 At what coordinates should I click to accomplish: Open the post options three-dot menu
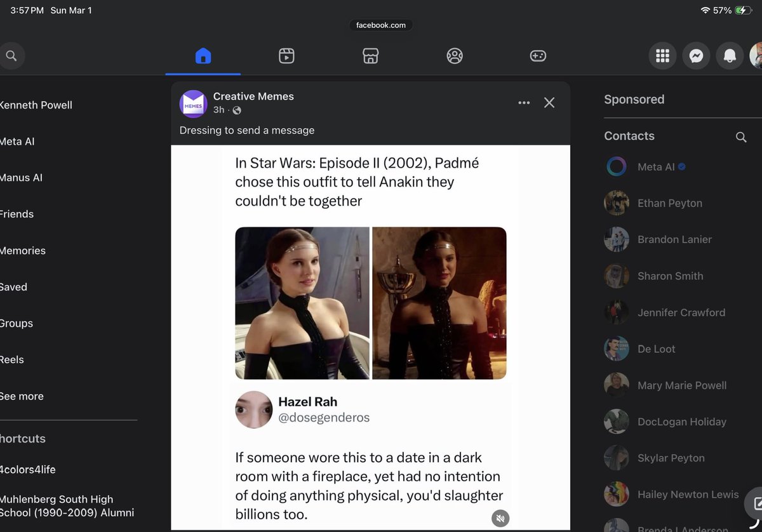(x=524, y=103)
